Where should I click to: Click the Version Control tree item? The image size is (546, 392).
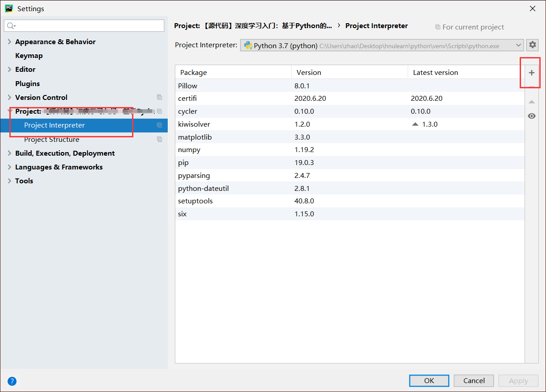(x=41, y=98)
